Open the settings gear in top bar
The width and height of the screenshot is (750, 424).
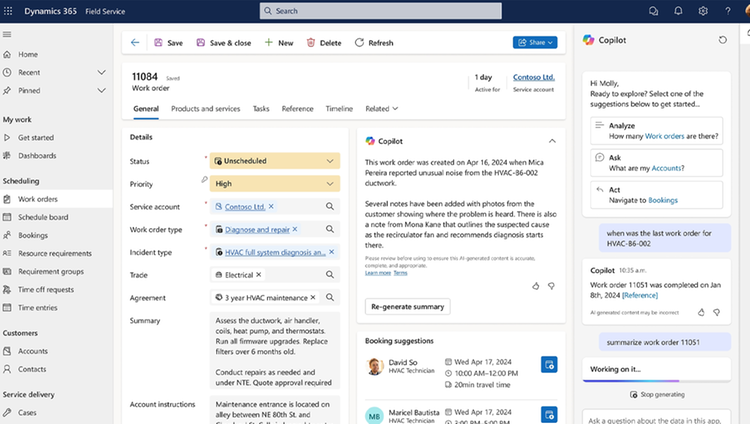click(x=703, y=11)
